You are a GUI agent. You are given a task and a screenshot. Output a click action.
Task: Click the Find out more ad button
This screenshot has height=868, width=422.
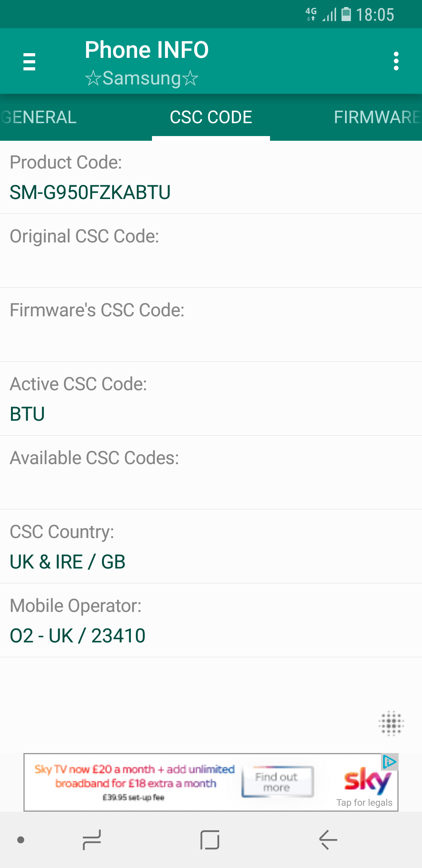[x=277, y=782]
